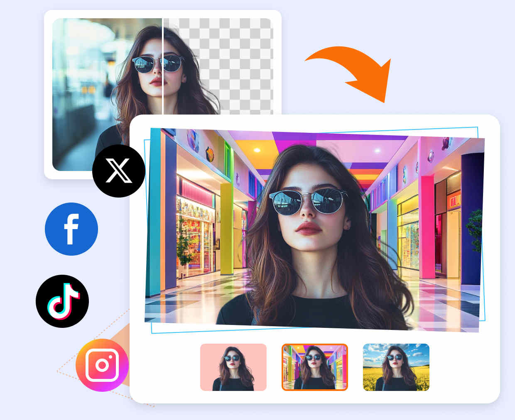The image size is (515, 420).
Task: Open the Facebook icon
Action: 71,229
